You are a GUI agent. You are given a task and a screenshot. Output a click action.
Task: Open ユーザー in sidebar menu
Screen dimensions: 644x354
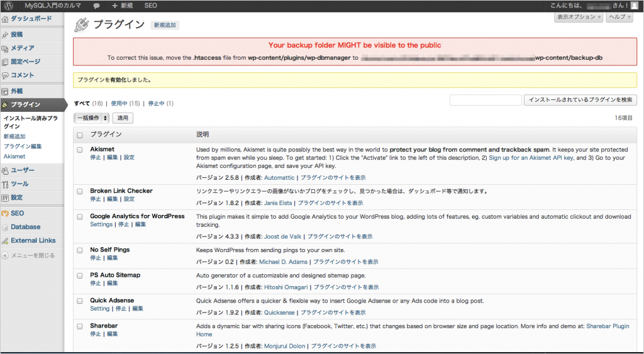point(23,170)
